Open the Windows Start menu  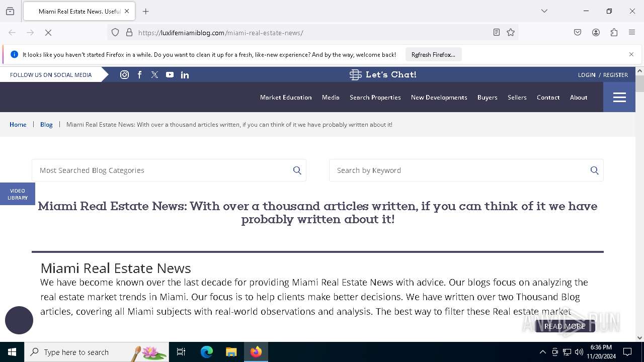12,352
